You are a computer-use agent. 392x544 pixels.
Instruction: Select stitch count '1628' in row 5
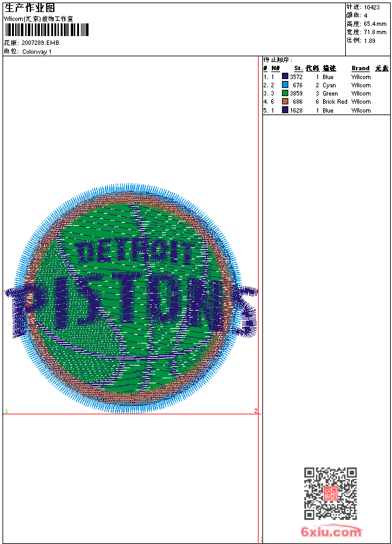click(x=297, y=111)
